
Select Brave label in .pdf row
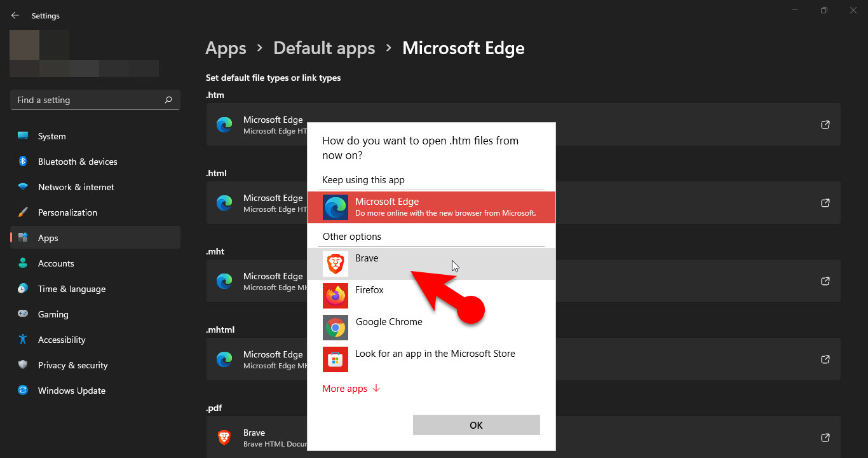click(x=254, y=433)
